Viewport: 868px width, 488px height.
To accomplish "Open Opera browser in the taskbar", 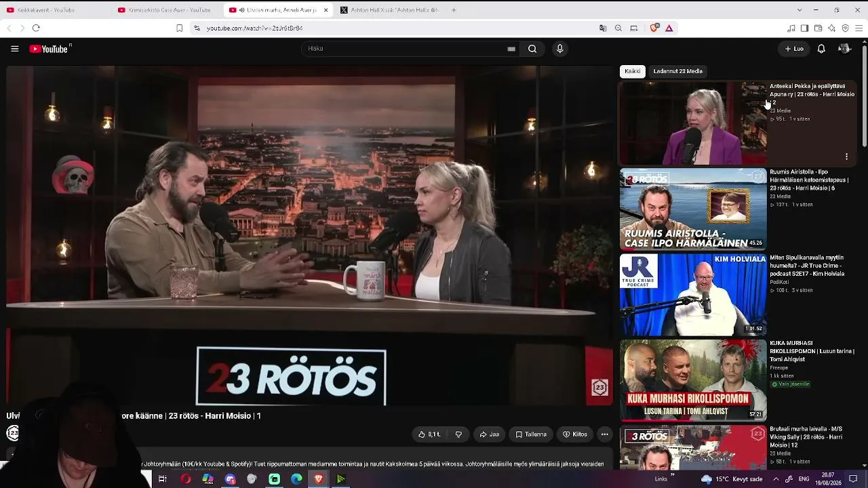I will tap(185, 479).
